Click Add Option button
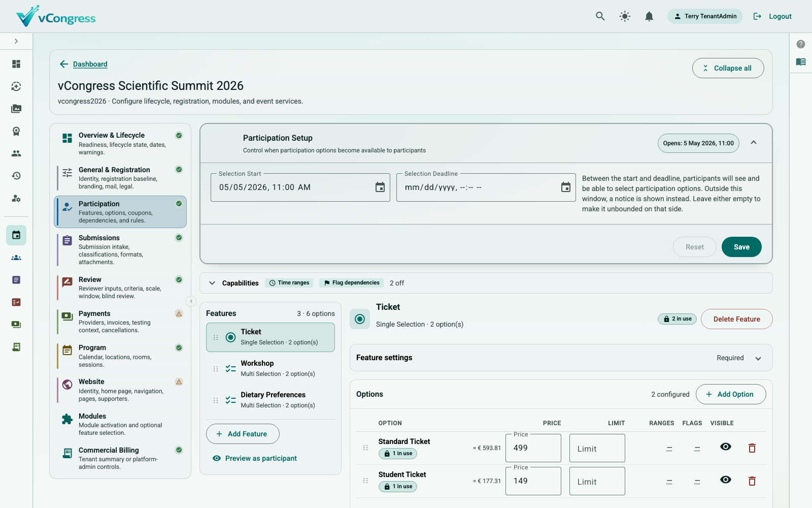This screenshot has width=812, height=508. pyautogui.click(x=731, y=394)
